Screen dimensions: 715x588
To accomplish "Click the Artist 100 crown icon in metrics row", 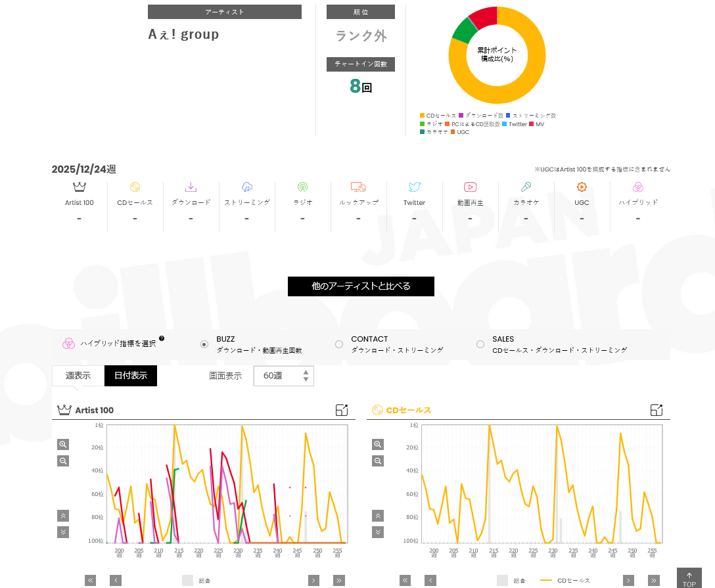I will (80, 187).
